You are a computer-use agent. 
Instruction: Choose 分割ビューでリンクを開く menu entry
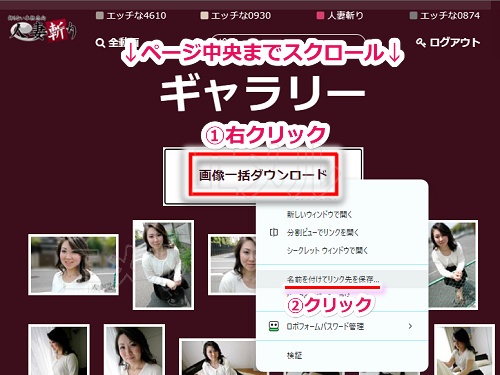coord(323,232)
